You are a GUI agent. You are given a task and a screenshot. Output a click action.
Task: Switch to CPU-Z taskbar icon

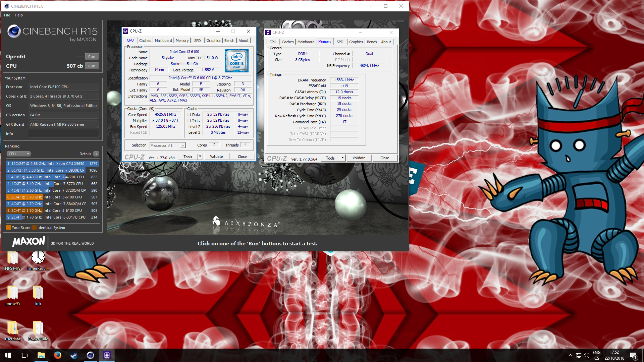pyautogui.click(x=107, y=355)
